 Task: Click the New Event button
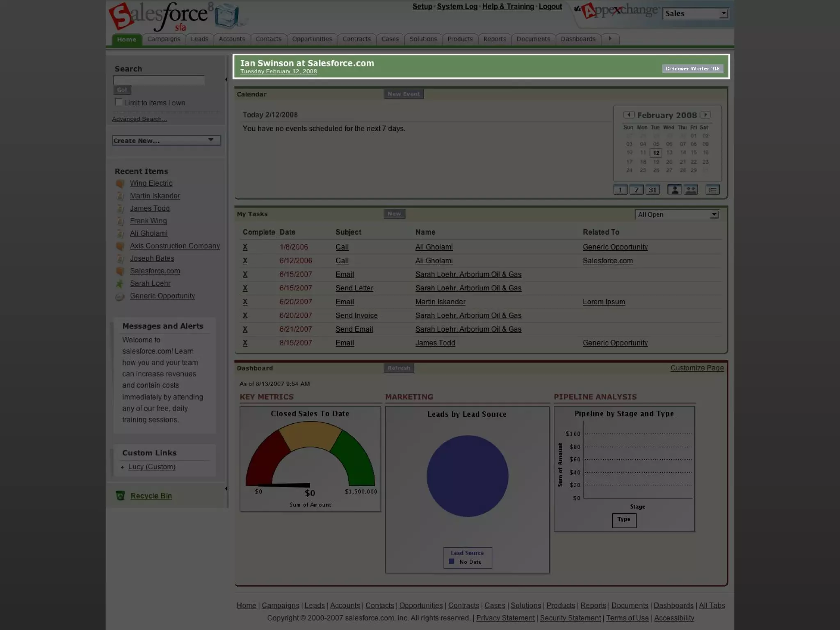pos(404,94)
